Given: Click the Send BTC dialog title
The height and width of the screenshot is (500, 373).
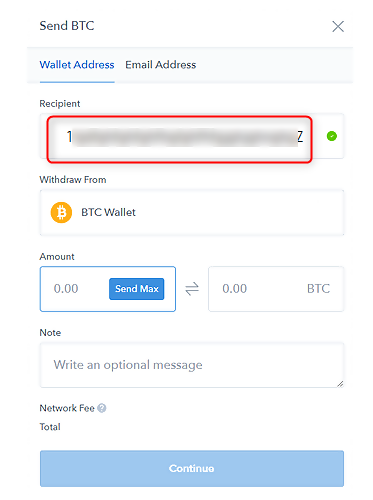Looking at the screenshot, I should 67,26.
